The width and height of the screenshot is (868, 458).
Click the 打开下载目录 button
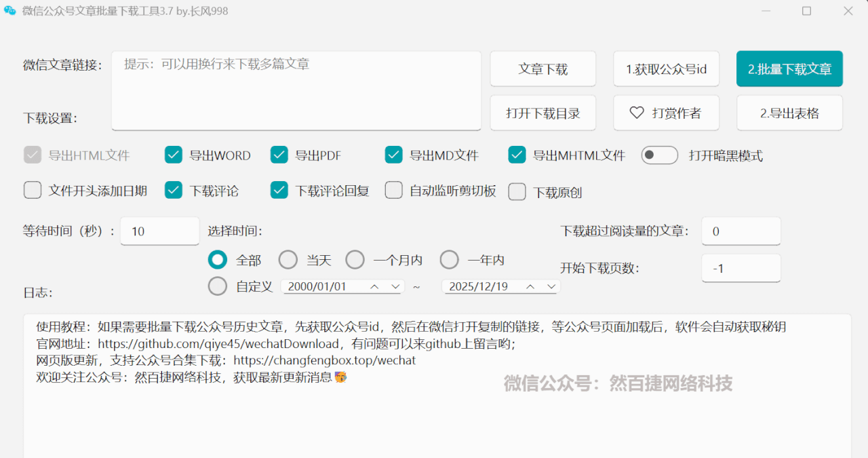coord(542,113)
